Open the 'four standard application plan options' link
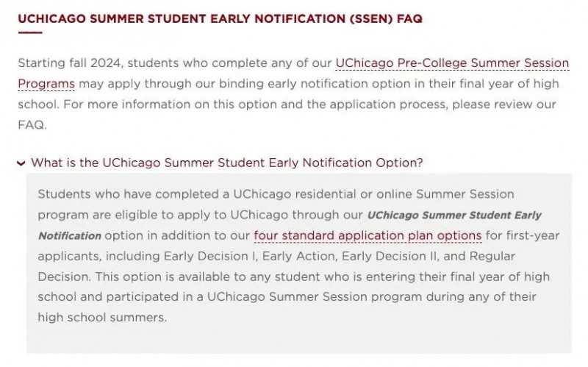This screenshot has height=367, width=588. coord(367,235)
